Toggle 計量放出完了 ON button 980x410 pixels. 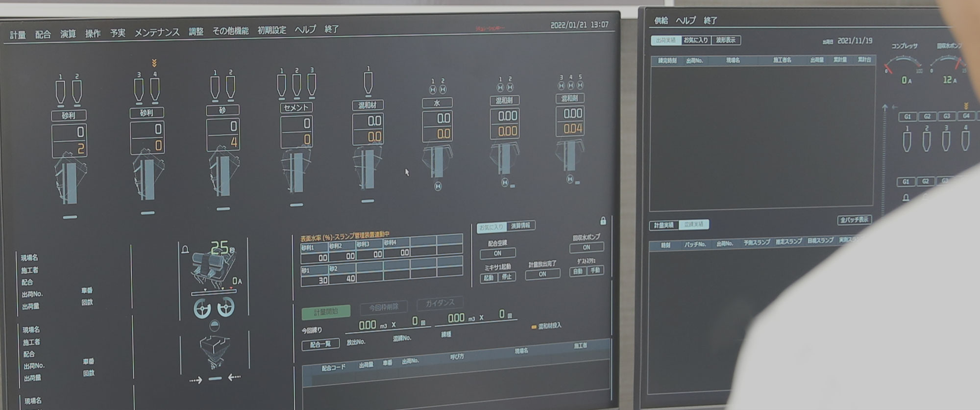coord(542,274)
